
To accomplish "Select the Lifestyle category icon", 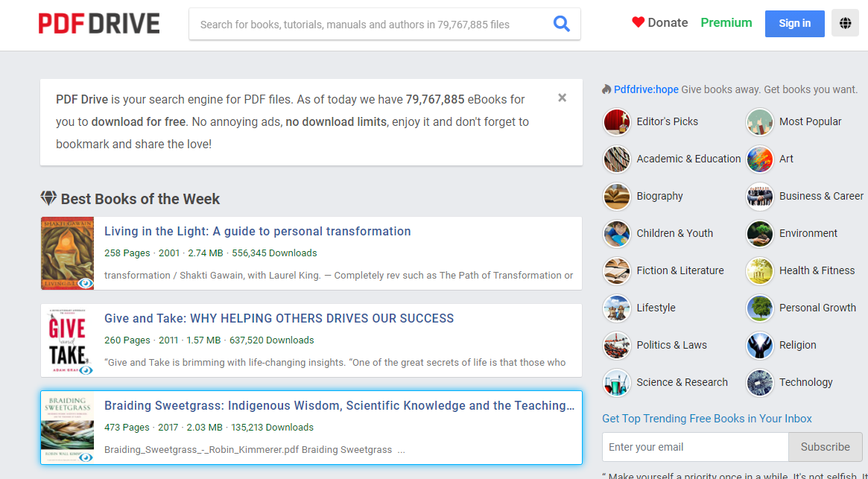I will point(617,308).
